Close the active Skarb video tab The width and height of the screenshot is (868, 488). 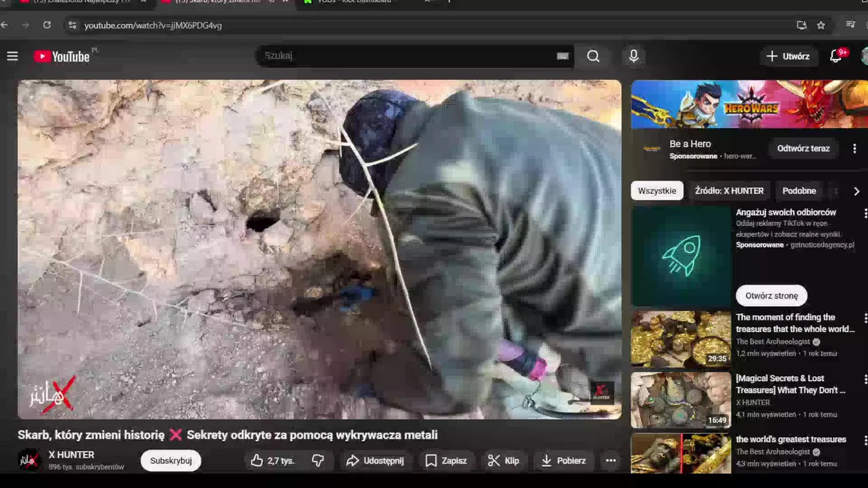pos(285,1)
